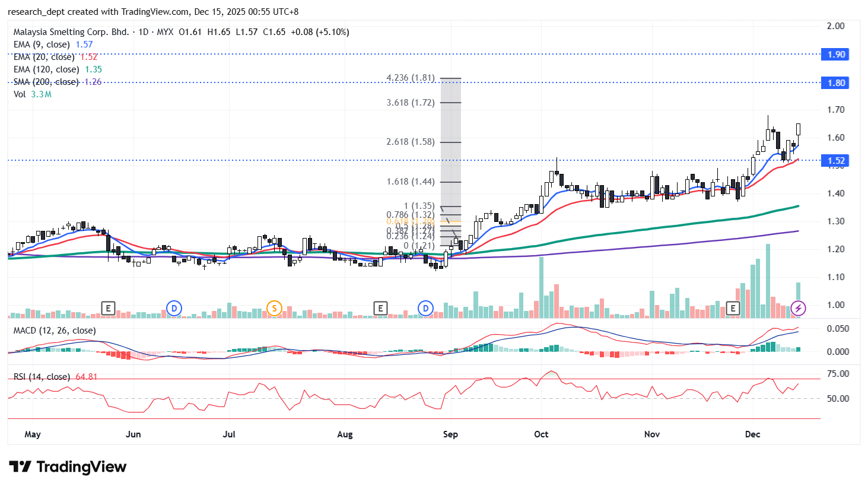Click the Sep label on time axis
Viewport: 868px width, 489px height.
coord(450,434)
